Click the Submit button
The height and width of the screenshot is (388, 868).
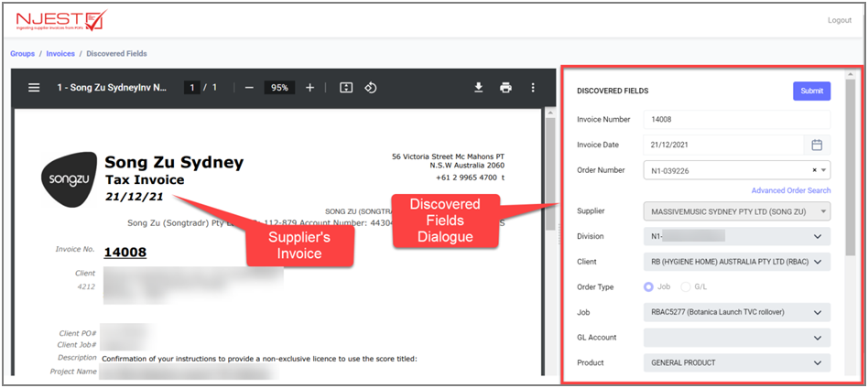click(x=811, y=91)
